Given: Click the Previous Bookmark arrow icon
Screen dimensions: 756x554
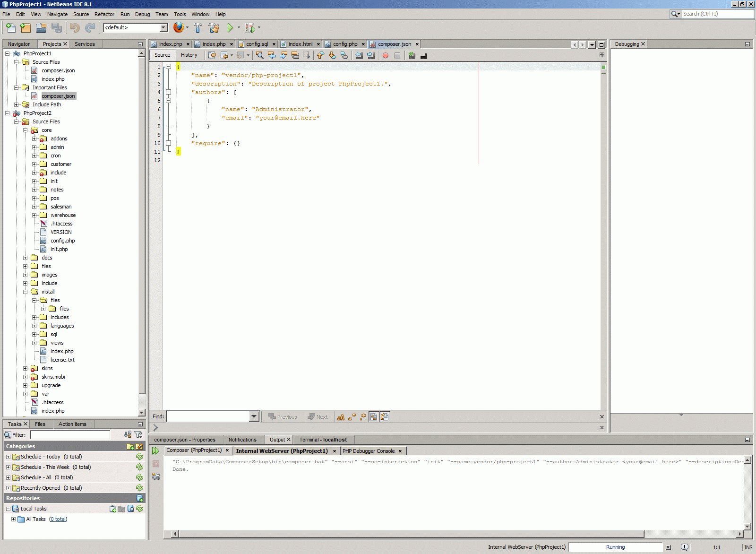Looking at the screenshot, I should click(321, 55).
